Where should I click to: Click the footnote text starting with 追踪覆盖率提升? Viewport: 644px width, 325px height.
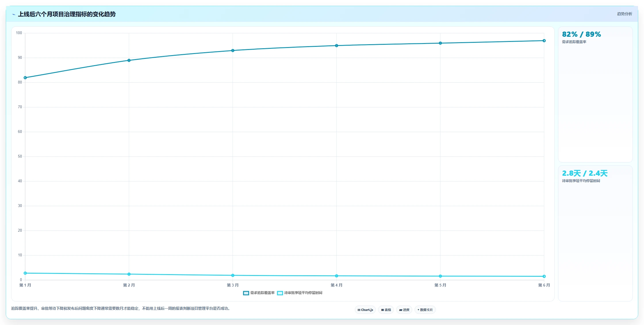pos(121,308)
